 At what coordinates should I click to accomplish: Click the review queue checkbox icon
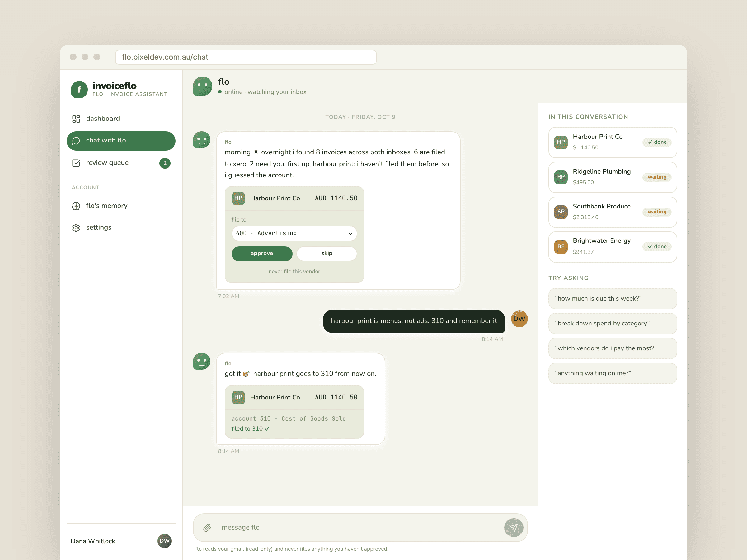click(76, 163)
